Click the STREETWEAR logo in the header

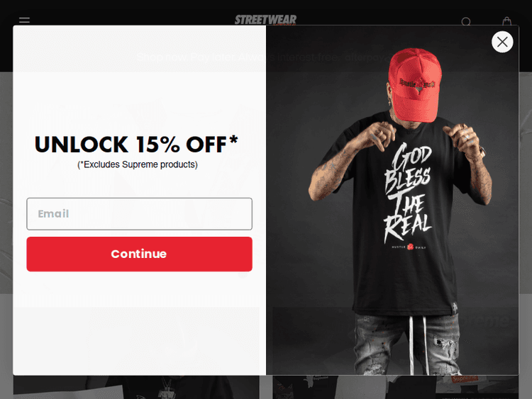pyautogui.click(x=266, y=20)
